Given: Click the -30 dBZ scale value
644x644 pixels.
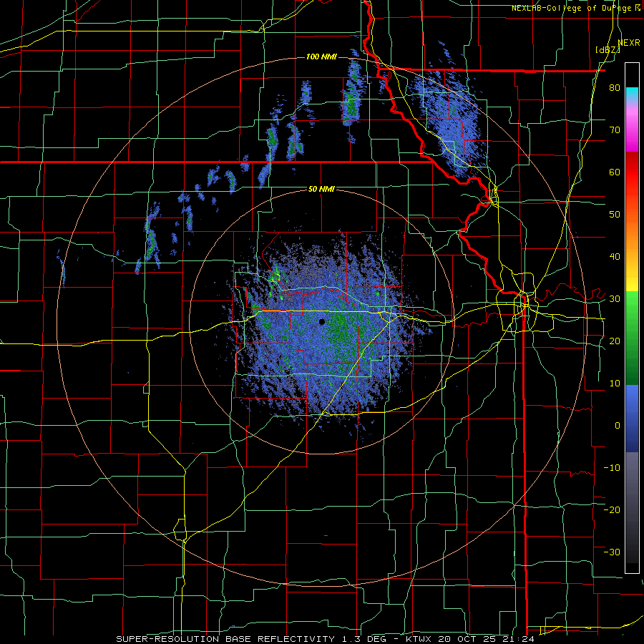Looking at the screenshot, I should (612, 552).
